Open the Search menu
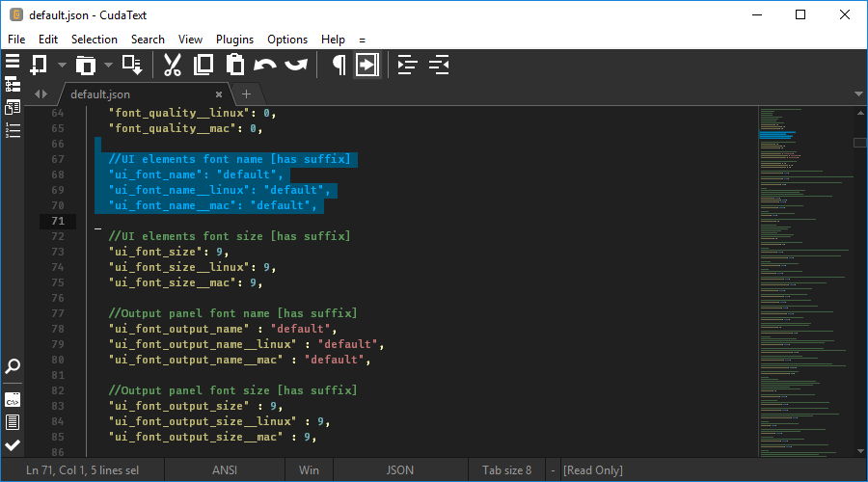 [148, 40]
